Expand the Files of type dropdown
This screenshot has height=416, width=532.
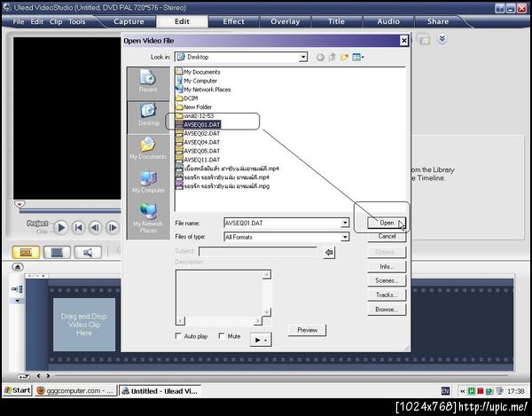[x=345, y=237]
